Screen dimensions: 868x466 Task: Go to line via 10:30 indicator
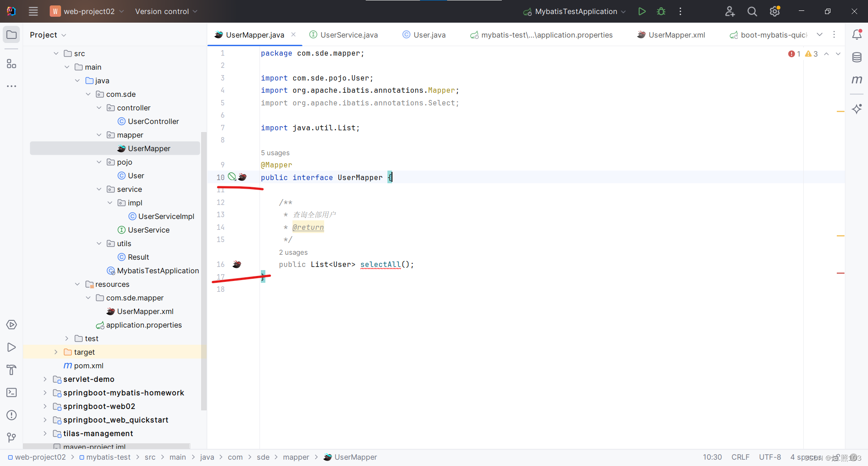(x=712, y=457)
